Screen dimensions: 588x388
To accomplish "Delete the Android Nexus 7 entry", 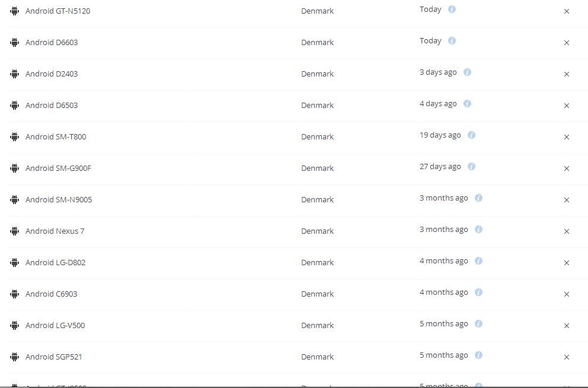I will pos(567,231).
